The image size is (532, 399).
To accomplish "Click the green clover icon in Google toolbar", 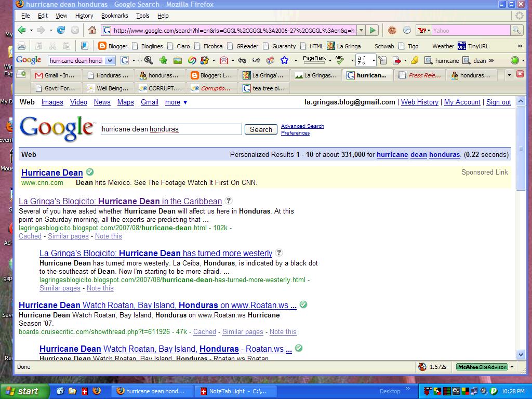I will [163, 60].
